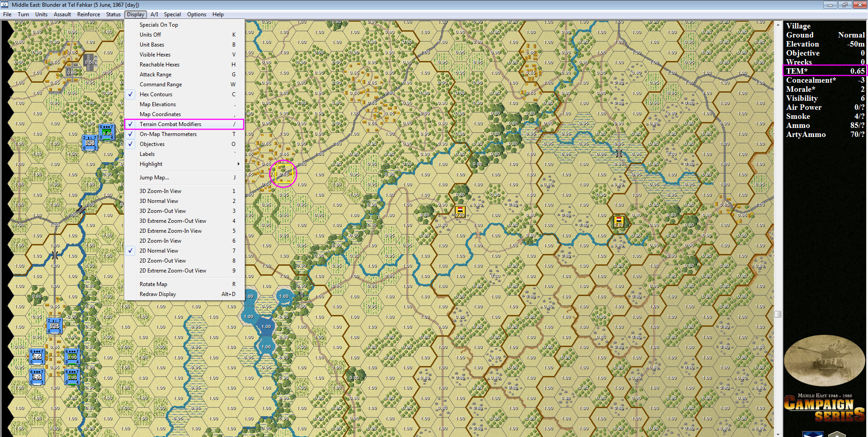Image resolution: width=868 pixels, height=437 pixels.
Task: Turn on Map Coordinates
Action: (184, 114)
